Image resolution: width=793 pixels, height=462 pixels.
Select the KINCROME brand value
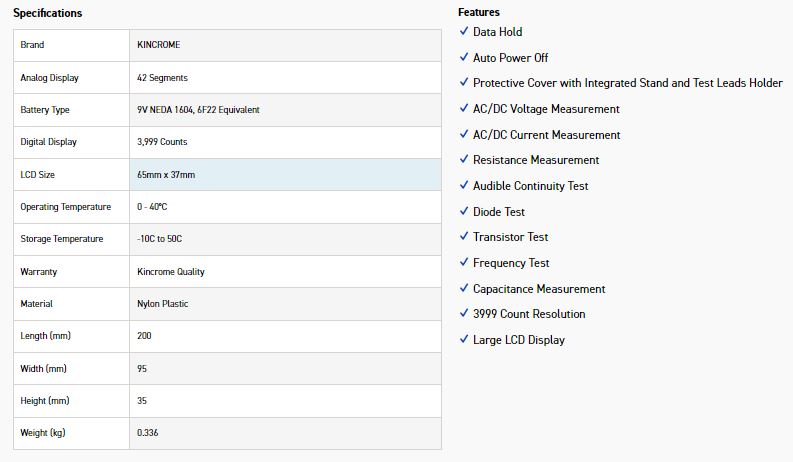pyautogui.click(x=158, y=45)
